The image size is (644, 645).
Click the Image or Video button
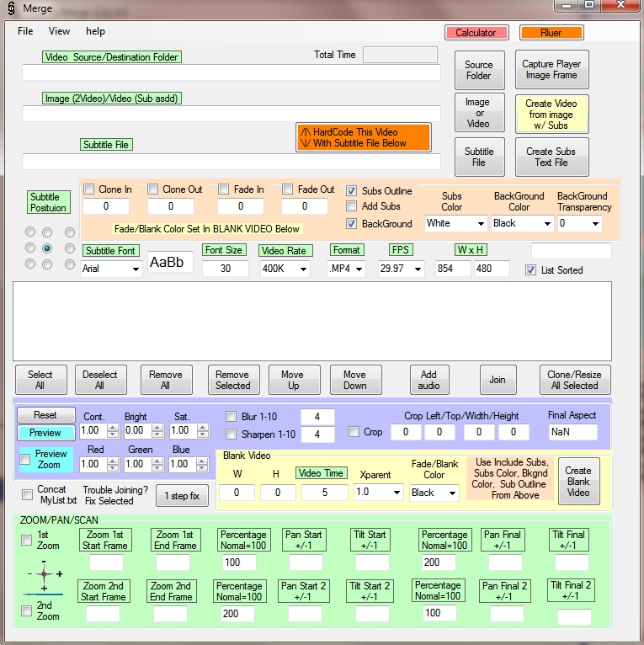pyautogui.click(x=479, y=113)
